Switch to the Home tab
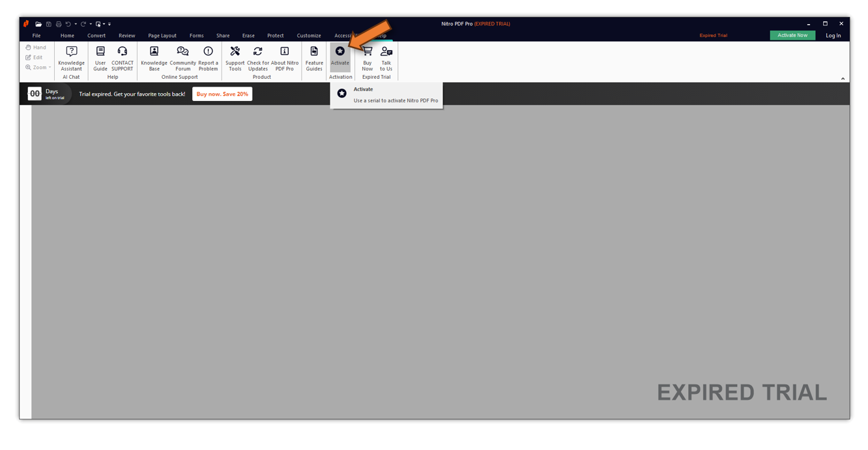The image size is (868, 450). click(x=67, y=36)
